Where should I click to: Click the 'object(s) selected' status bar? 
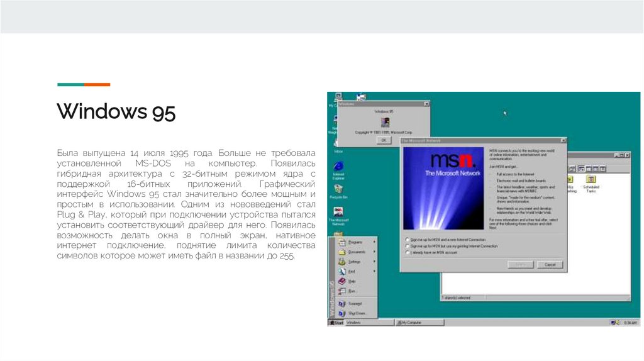tap(463, 297)
